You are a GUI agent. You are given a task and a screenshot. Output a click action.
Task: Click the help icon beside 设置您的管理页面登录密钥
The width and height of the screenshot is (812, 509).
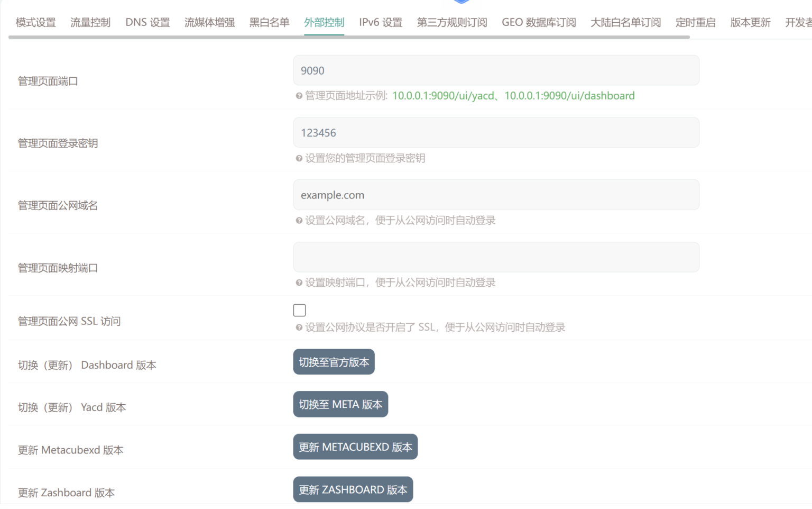coord(299,158)
